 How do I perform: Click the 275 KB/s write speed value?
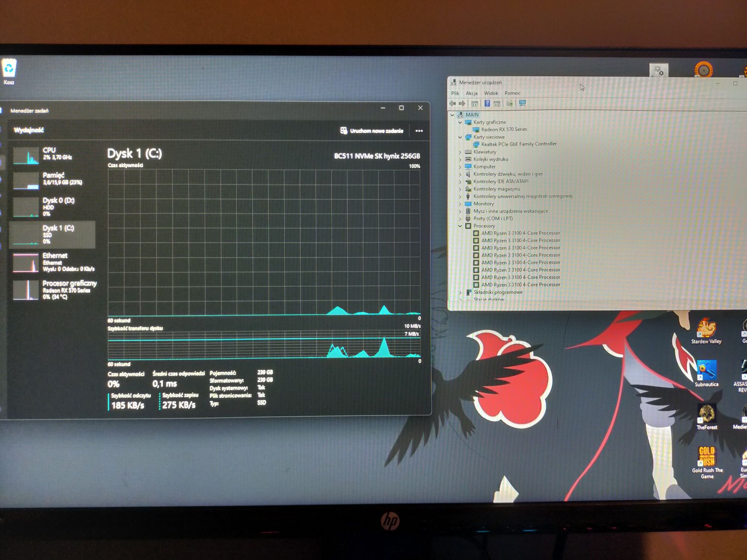pyautogui.click(x=179, y=405)
